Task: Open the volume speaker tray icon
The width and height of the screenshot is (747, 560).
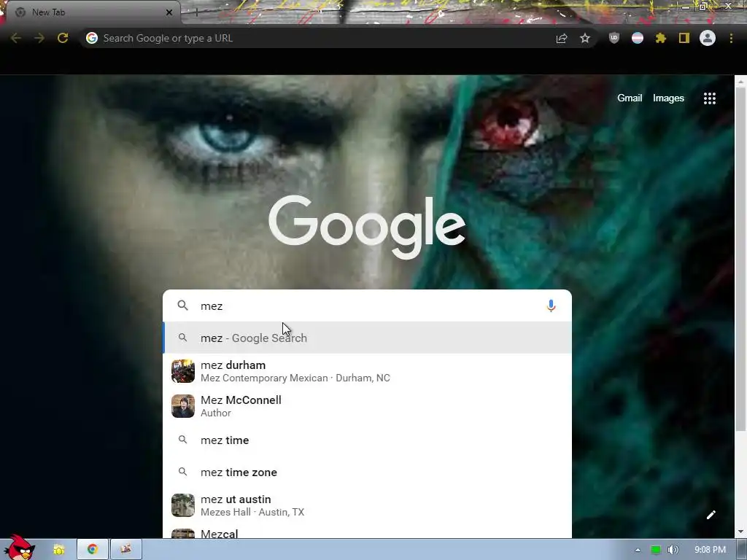Action: pyautogui.click(x=673, y=550)
